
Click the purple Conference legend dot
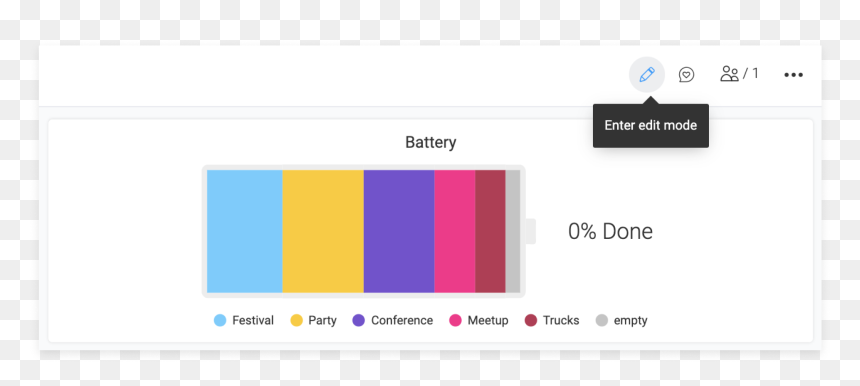[x=359, y=320]
